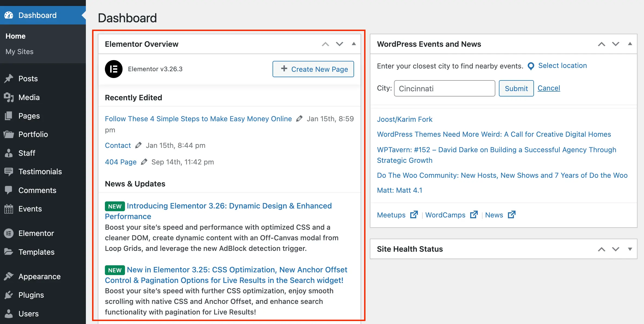Cancel the city location entry
This screenshot has width=644, height=324.
tap(549, 88)
